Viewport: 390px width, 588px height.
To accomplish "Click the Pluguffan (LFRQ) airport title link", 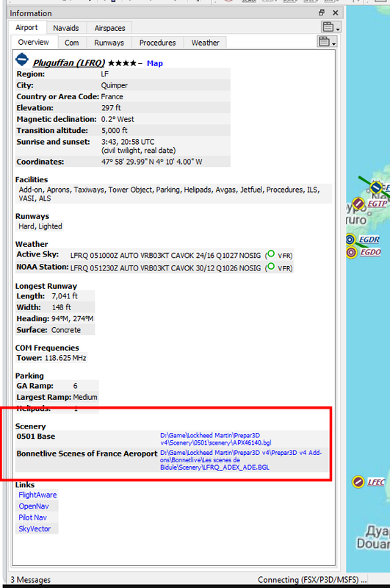I will (68, 62).
